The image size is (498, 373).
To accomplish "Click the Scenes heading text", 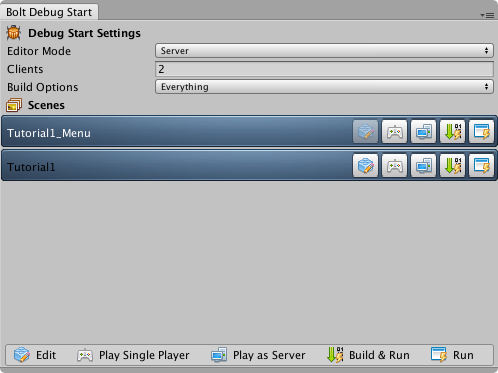I will [46, 105].
